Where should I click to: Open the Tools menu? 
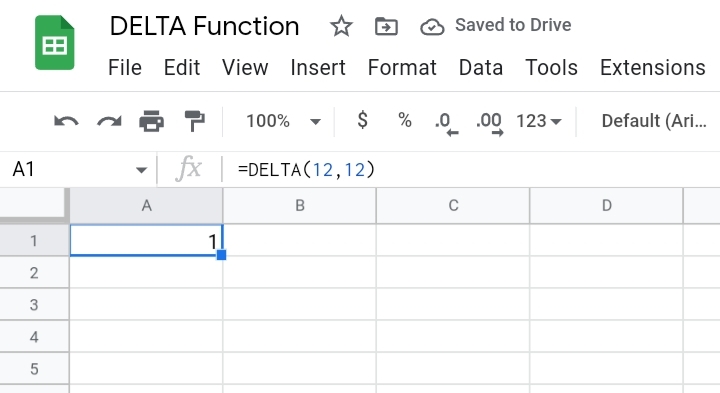(x=551, y=67)
